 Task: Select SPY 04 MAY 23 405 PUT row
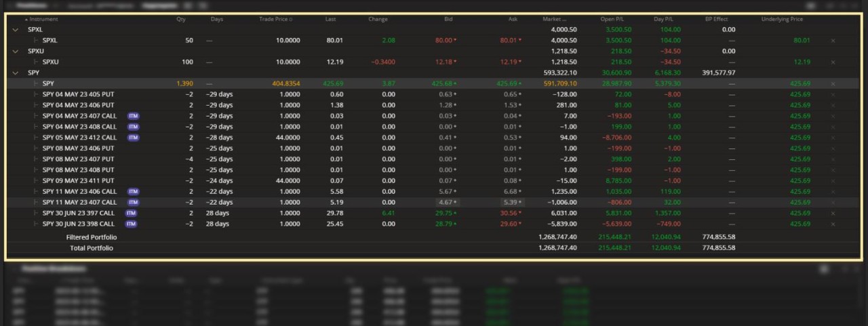click(x=434, y=94)
